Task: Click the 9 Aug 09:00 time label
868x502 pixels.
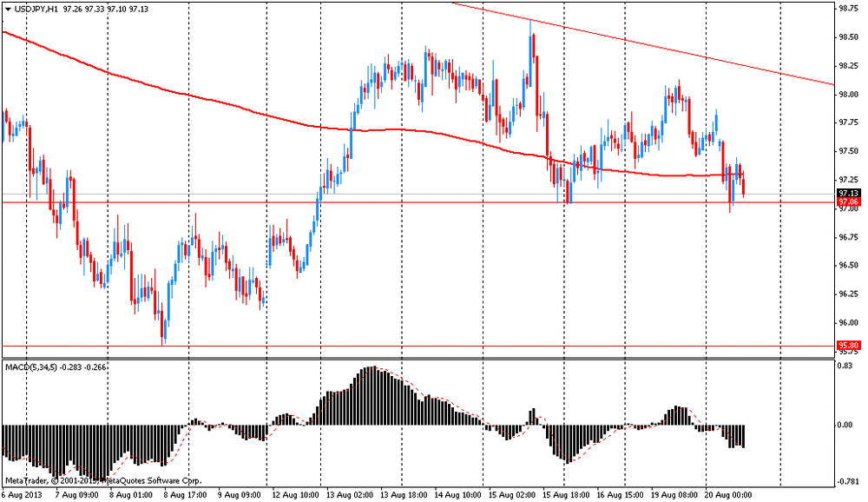Action: (240, 494)
